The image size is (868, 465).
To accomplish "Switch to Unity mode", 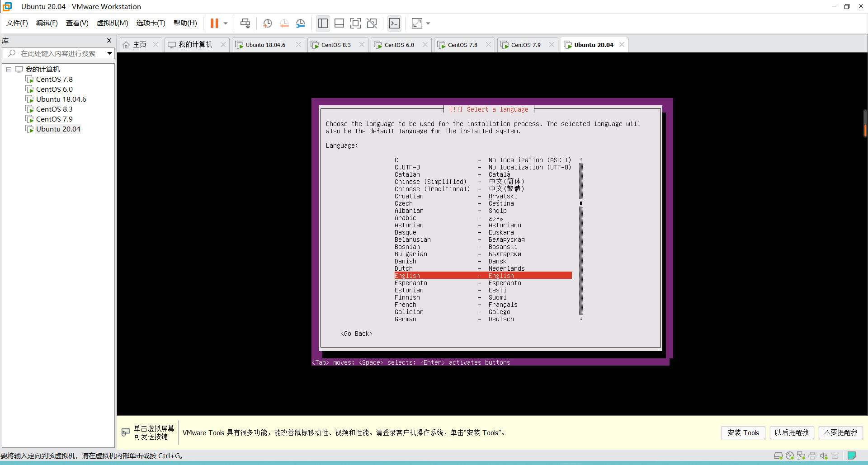I will click(x=372, y=23).
